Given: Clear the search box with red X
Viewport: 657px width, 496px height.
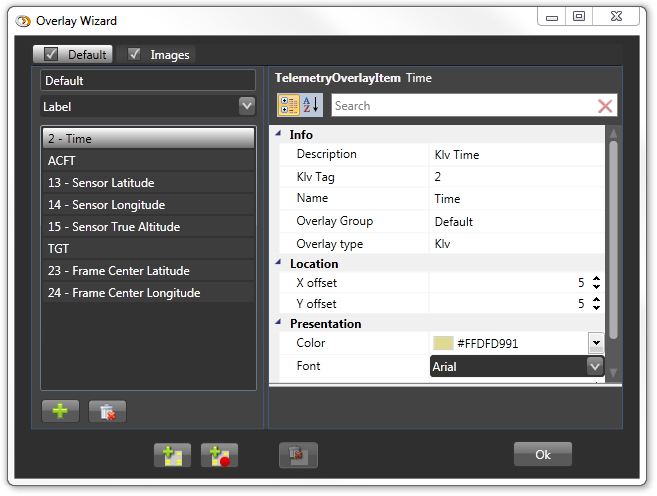Looking at the screenshot, I should (x=605, y=106).
